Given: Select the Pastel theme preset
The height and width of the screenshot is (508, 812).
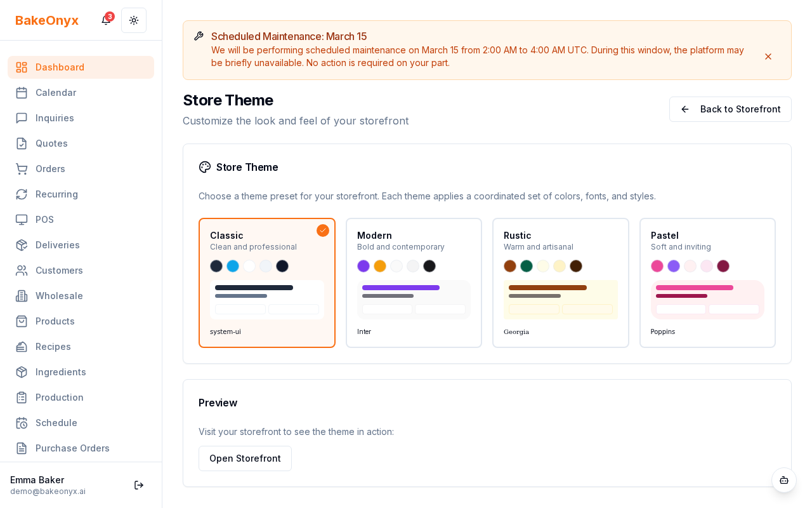Looking at the screenshot, I should (x=707, y=283).
